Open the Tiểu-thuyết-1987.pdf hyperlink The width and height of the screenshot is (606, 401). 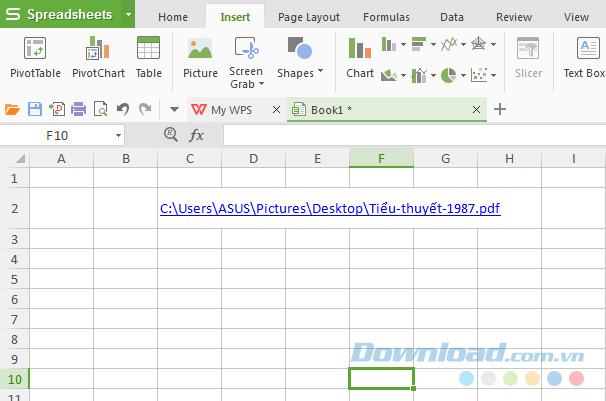click(x=330, y=209)
